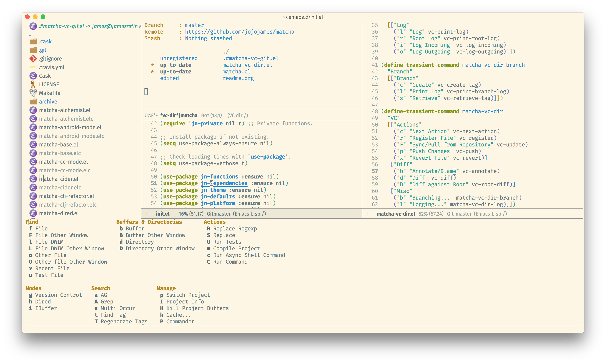Click the .git folder icon
Viewport: 606px width, 364px height.
click(x=33, y=50)
